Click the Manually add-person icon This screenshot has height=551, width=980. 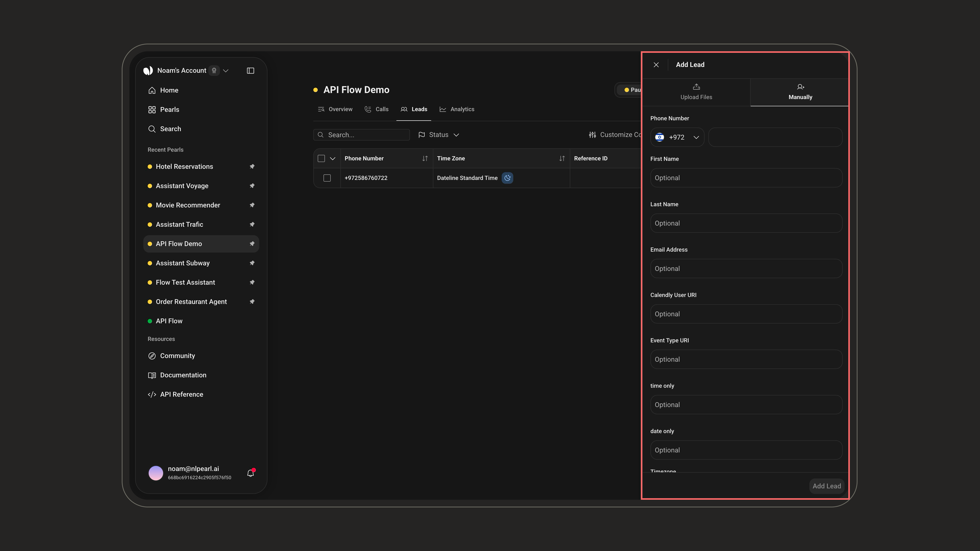tap(800, 87)
